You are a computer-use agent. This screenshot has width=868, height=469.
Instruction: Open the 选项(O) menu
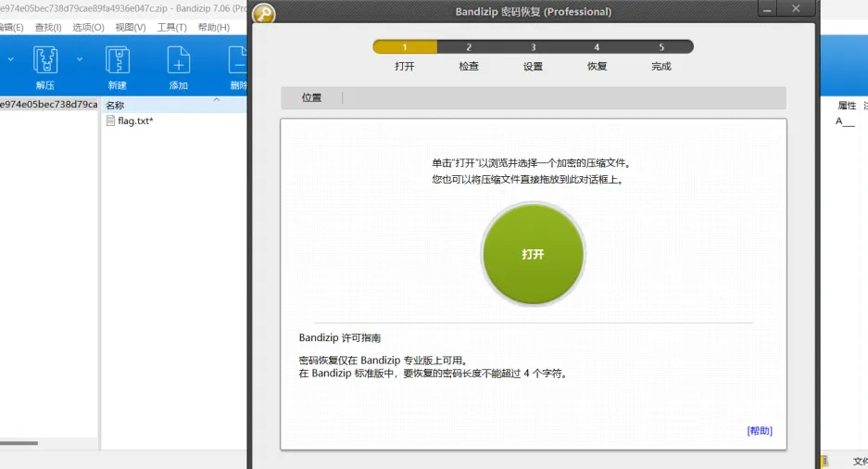click(x=88, y=27)
